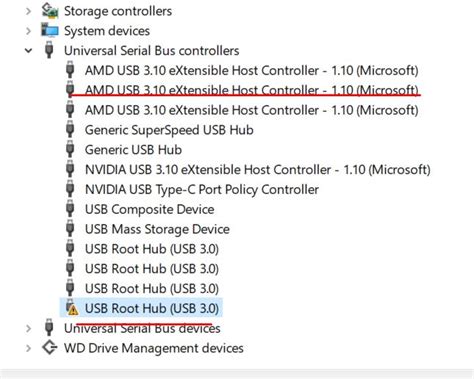Select NVIDIA USB Type-C Port Policy Controller
The image size is (474, 379).
202,189
